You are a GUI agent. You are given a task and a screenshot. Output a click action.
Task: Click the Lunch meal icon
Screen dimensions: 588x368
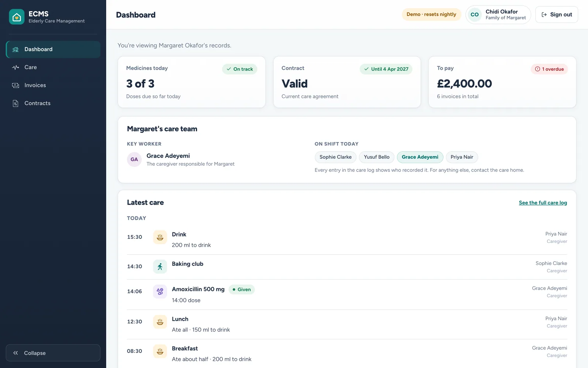[160, 322]
